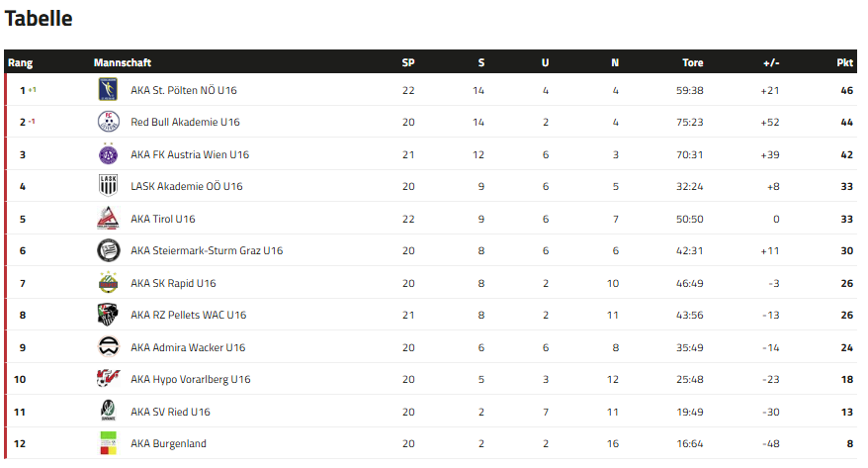
Task: Click the FK Austria Wien purple crest
Action: (108, 154)
